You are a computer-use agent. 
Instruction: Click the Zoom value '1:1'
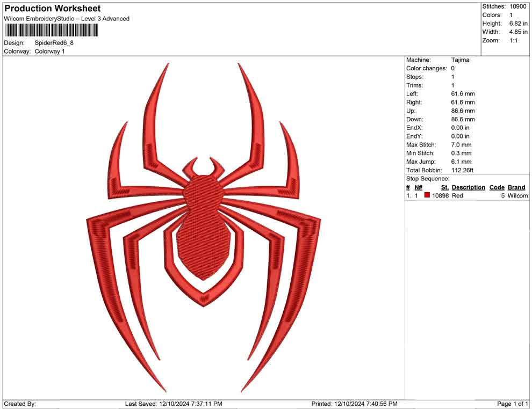[513, 40]
